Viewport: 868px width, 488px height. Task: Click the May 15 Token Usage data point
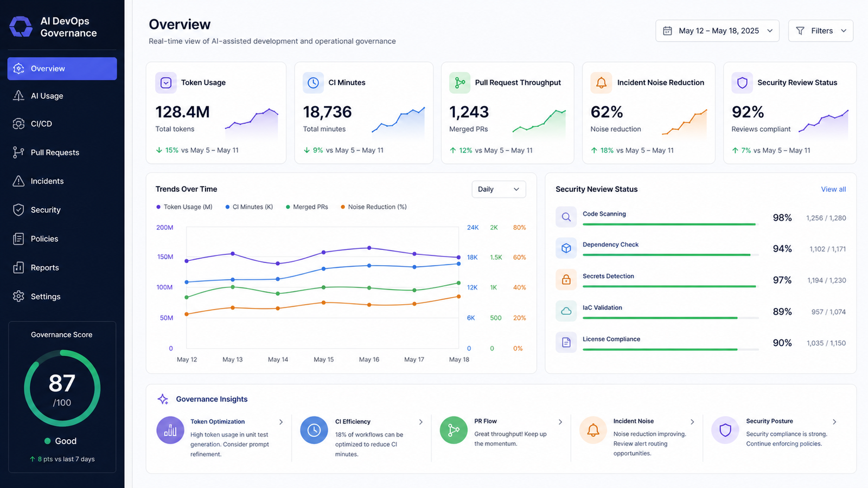coord(323,252)
